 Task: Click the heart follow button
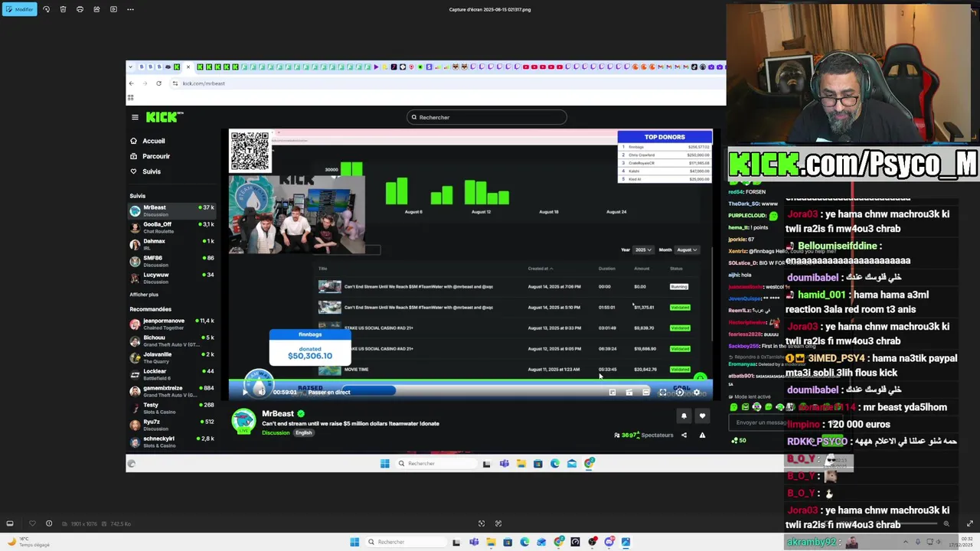[x=702, y=416]
